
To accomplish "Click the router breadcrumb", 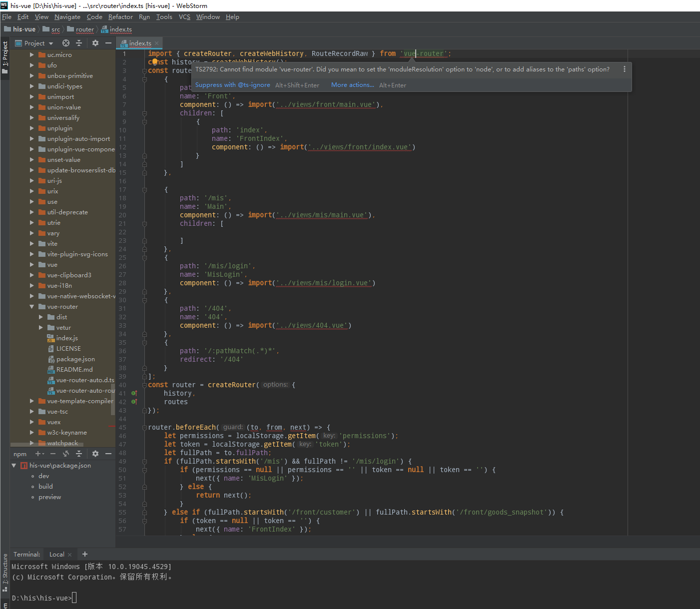I will (x=80, y=29).
